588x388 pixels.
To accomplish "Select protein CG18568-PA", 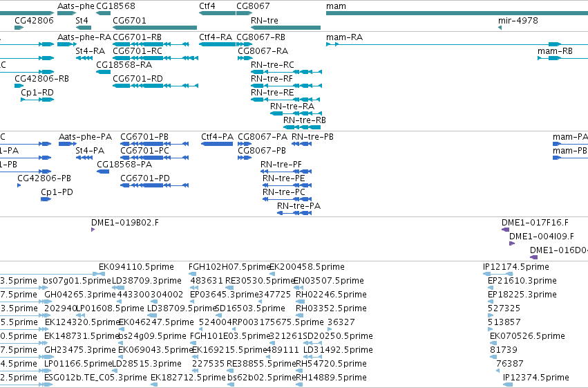I will (x=103, y=172).
